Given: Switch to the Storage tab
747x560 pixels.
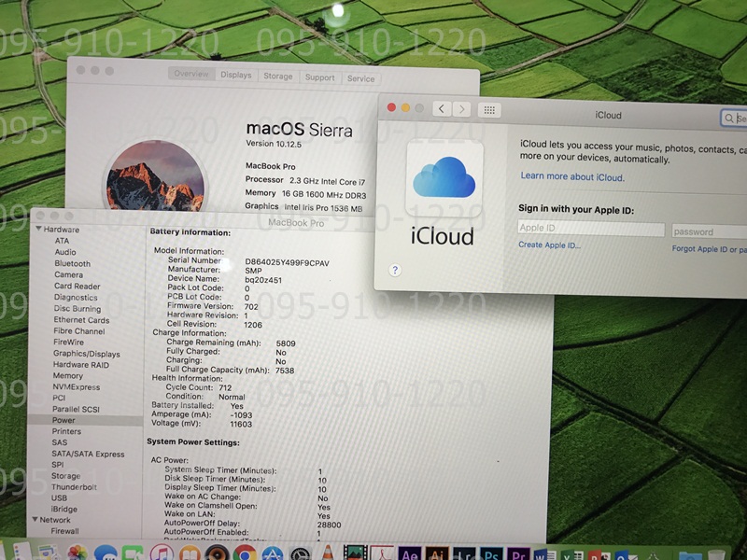Looking at the screenshot, I should tap(277, 77).
